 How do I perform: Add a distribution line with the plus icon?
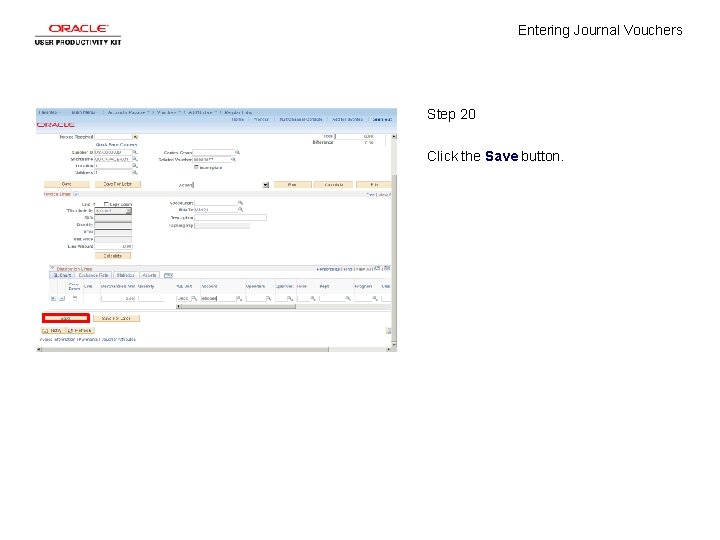[53, 298]
